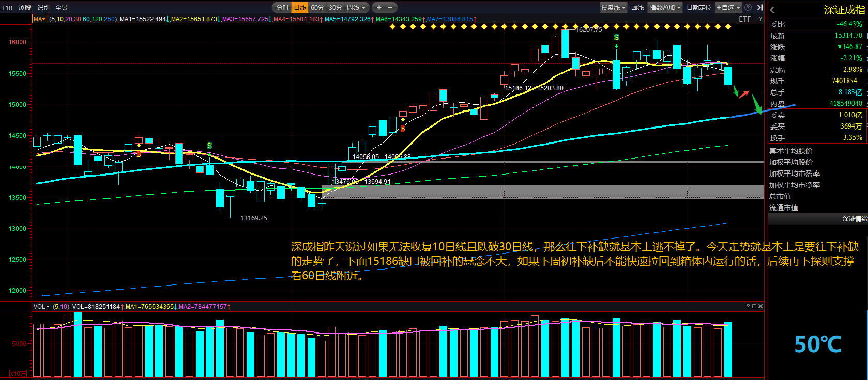Viewport: 868px width, 380px height.
Task: Click the 日期定位 date locate button
Action: (699, 8)
